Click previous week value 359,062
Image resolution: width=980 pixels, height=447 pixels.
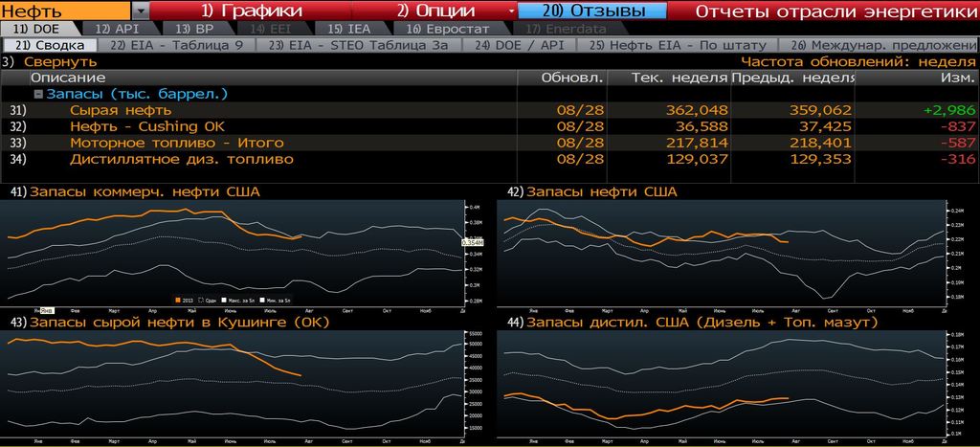819,110
